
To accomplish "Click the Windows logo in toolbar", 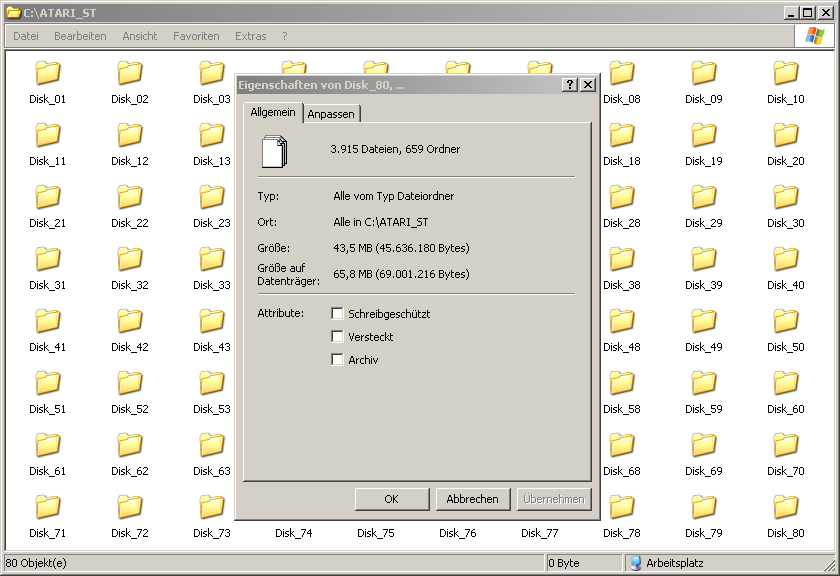I will point(814,36).
